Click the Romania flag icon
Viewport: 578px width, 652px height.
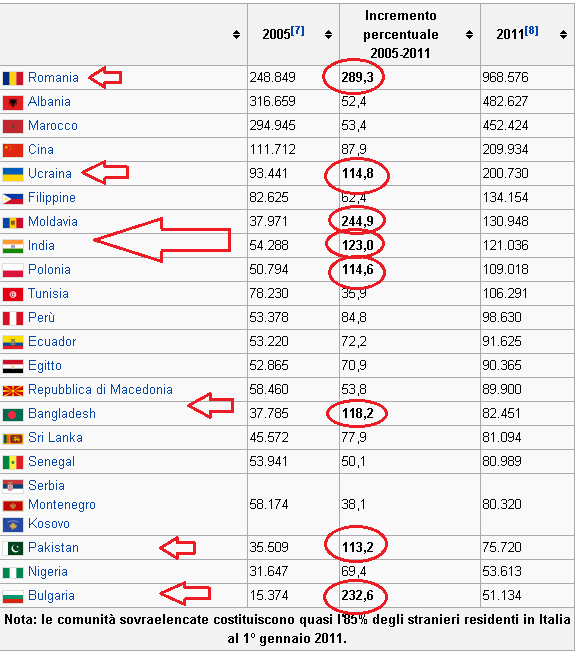point(13,78)
